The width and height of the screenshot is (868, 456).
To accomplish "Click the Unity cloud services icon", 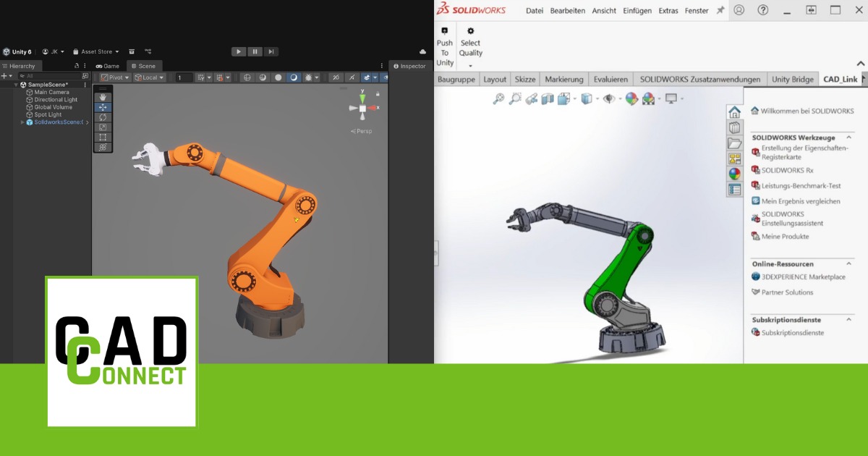I will tap(423, 51).
